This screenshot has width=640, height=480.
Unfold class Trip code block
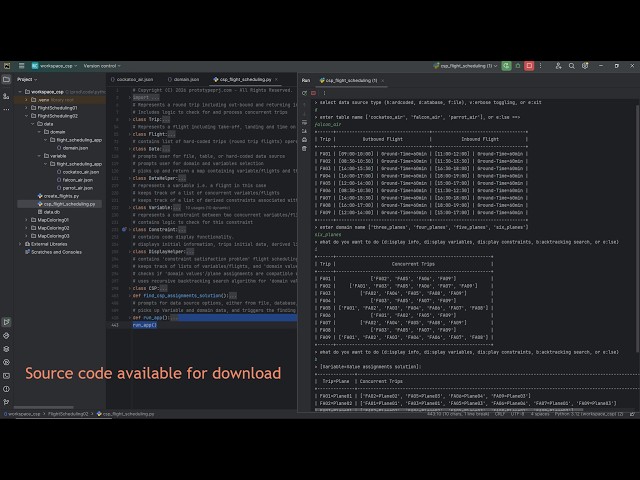tap(130, 120)
